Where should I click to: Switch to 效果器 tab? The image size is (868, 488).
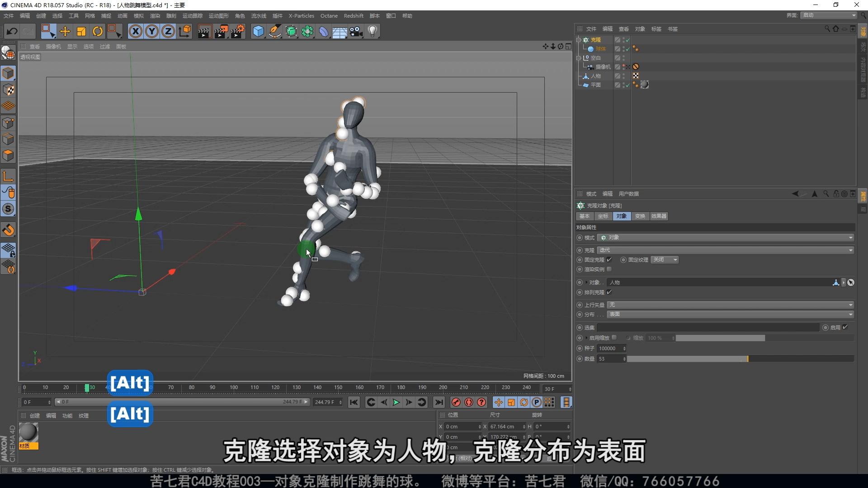click(659, 216)
